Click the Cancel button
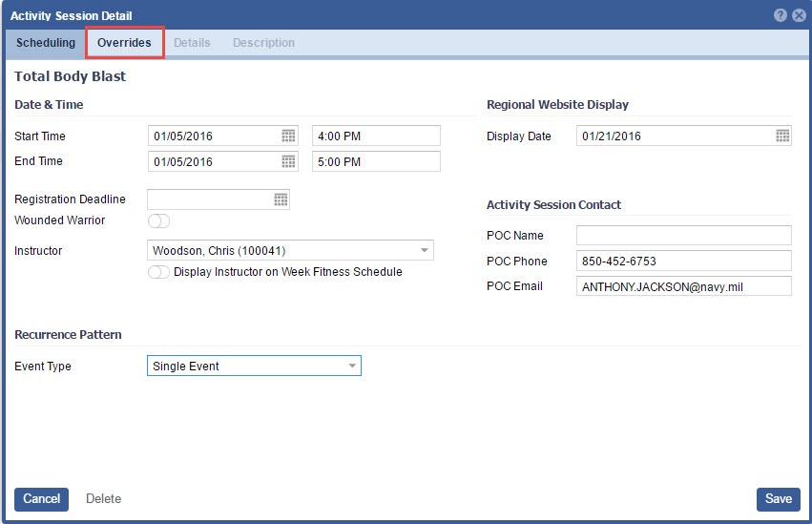 click(x=41, y=499)
